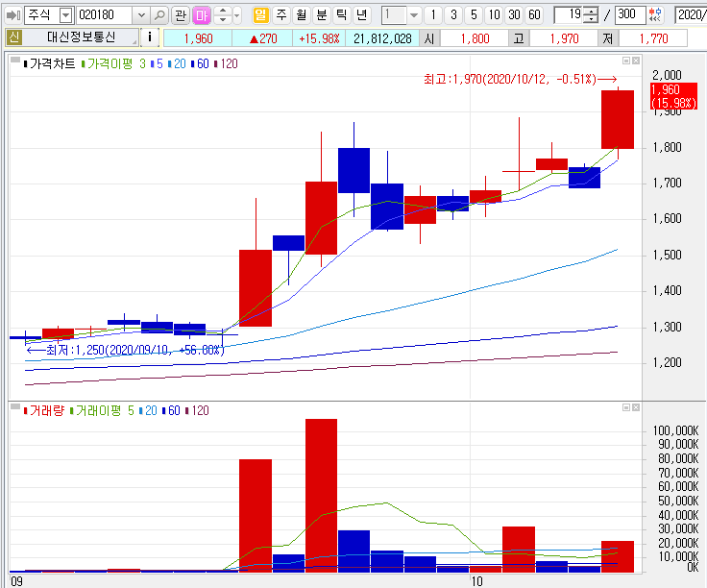Expand the stock code history dropdown

click(141, 15)
